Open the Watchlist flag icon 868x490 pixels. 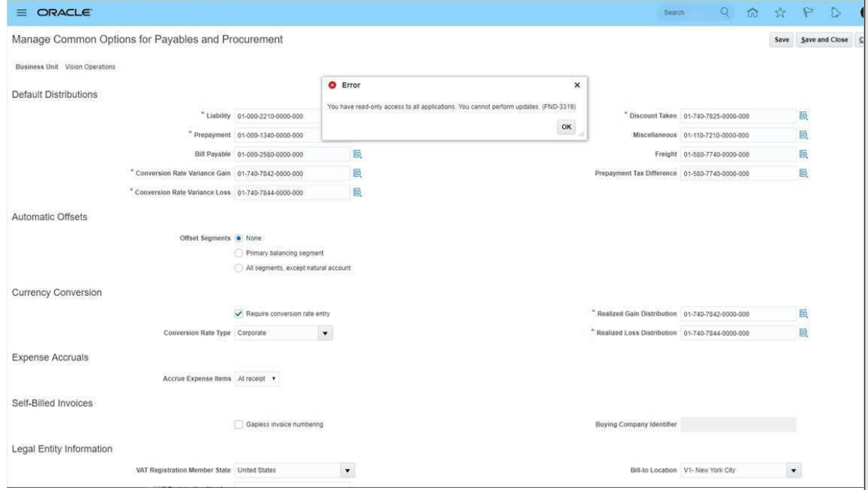click(808, 12)
